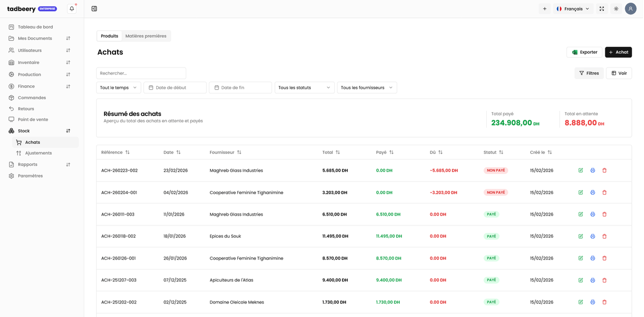Create a new Achat

618,52
